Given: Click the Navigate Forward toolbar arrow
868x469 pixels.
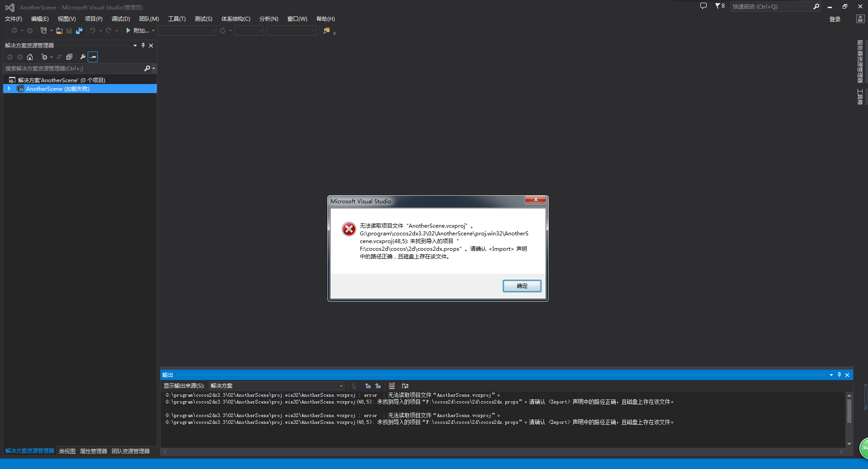Looking at the screenshot, I should (30, 31).
